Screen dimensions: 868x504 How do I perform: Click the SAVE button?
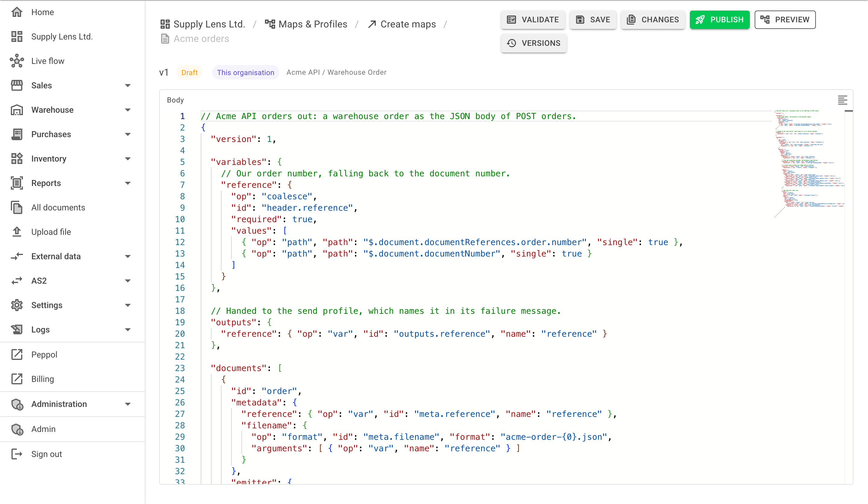[593, 20]
